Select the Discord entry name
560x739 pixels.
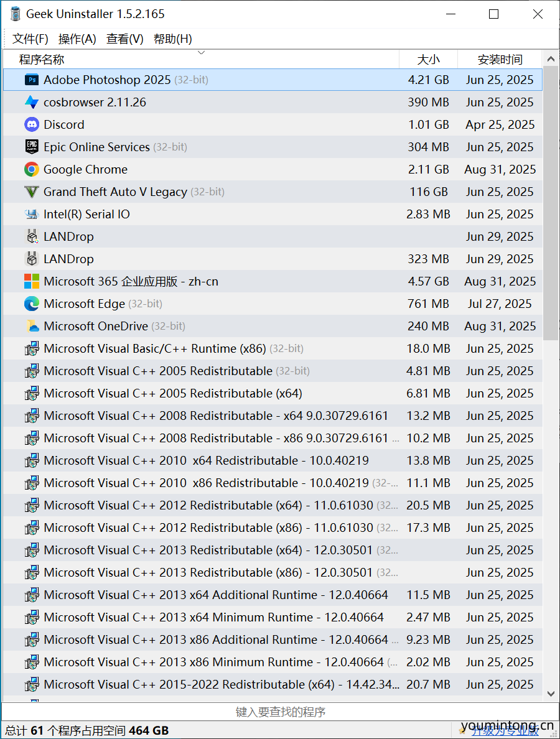coord(64,124)
